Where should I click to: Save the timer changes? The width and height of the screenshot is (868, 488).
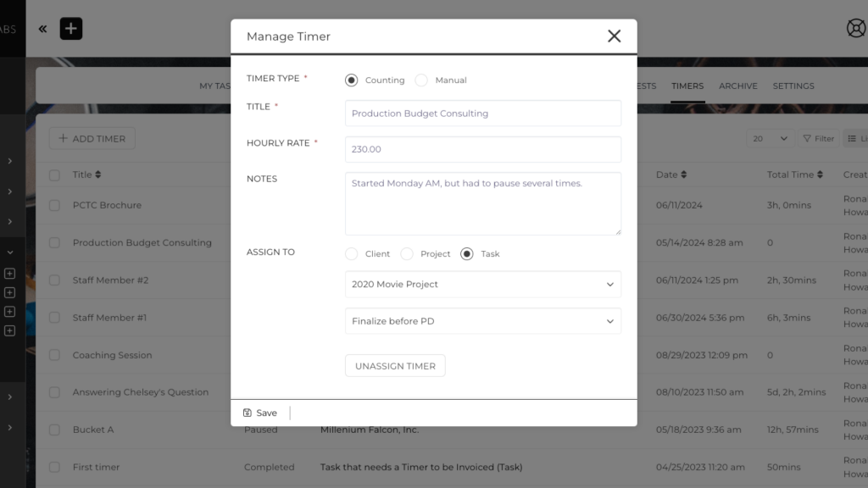tap(260, 413)
